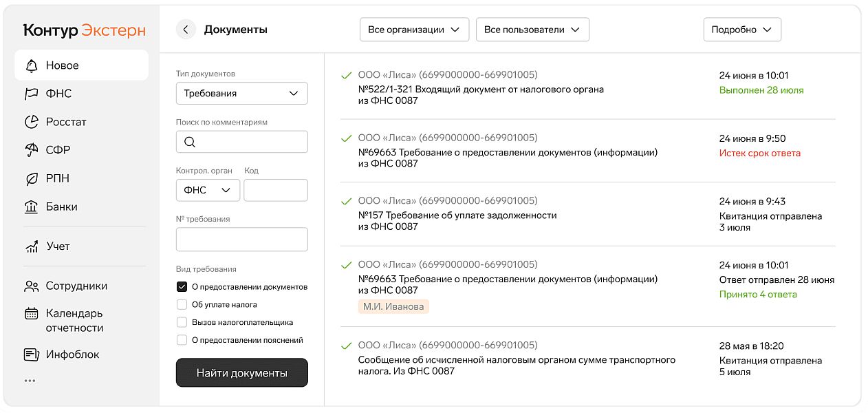This screenshot has height=413, width=868.
Task: Click the Найти документы button
Action: 242,373
